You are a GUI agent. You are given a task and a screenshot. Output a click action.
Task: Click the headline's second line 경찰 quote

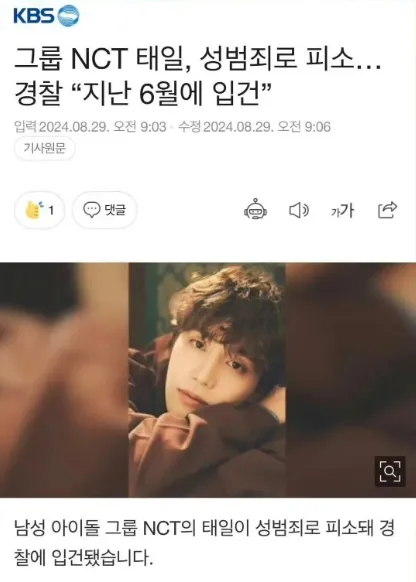point(143,93)
